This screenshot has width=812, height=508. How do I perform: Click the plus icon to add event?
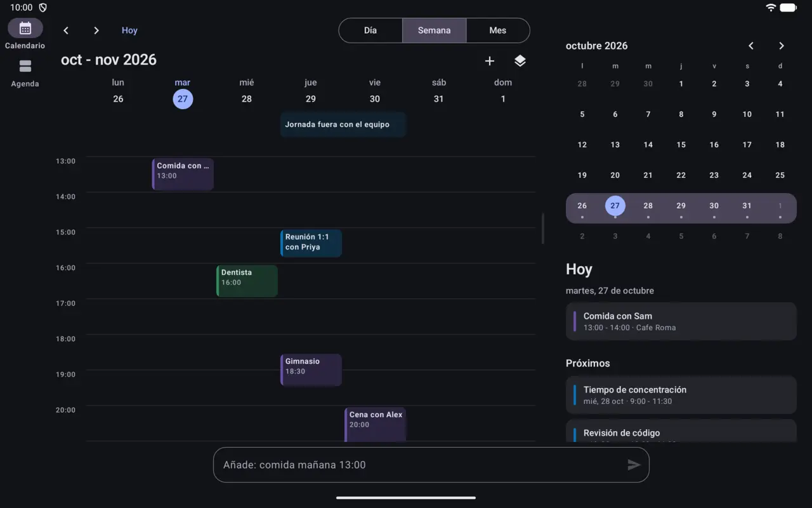[x=490, y=61]
